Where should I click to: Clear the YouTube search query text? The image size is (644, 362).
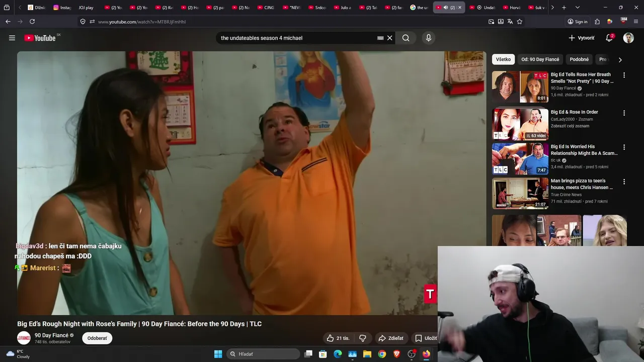tap(389, 38)
